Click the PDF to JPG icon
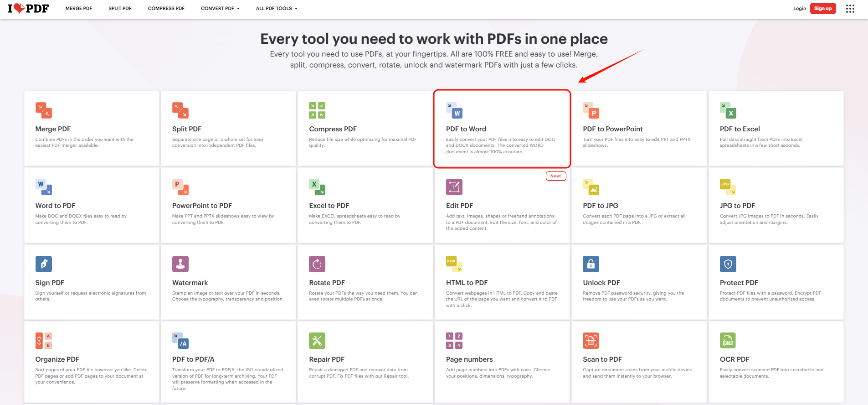This screenshot has height=405, width=868. pyautogui.click(x=591, y=187)
